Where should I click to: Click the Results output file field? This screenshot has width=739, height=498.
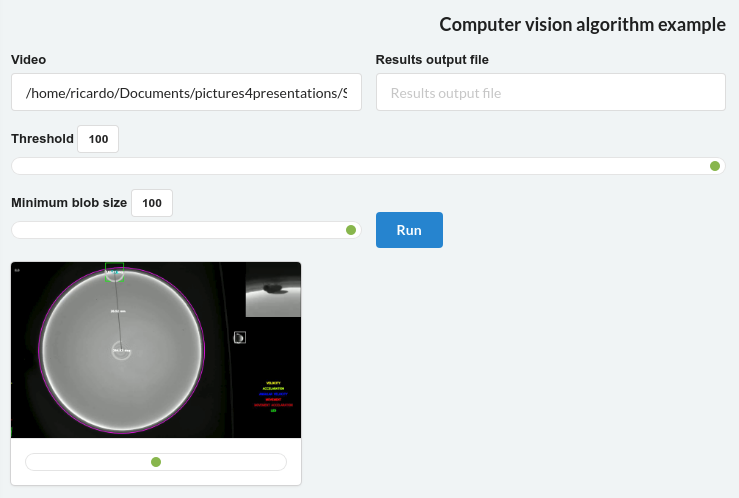[550, 92]
